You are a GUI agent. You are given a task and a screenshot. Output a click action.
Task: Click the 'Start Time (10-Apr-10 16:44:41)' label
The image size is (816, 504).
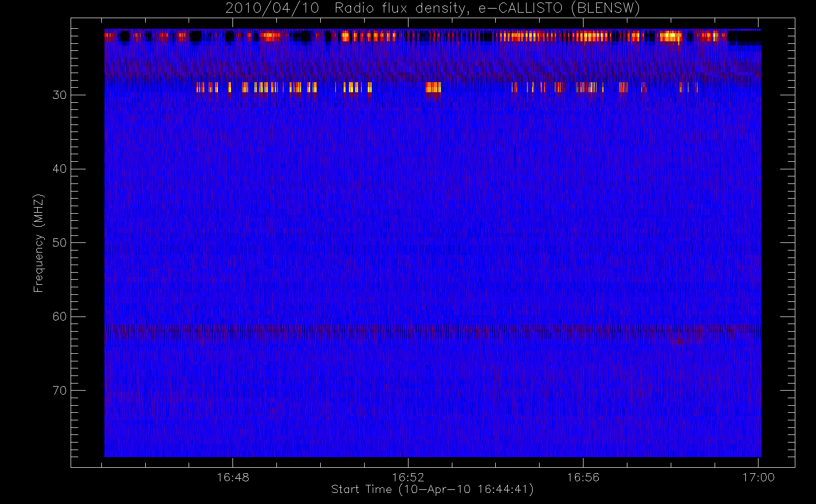pyautogui.click(x=432, y=489)
